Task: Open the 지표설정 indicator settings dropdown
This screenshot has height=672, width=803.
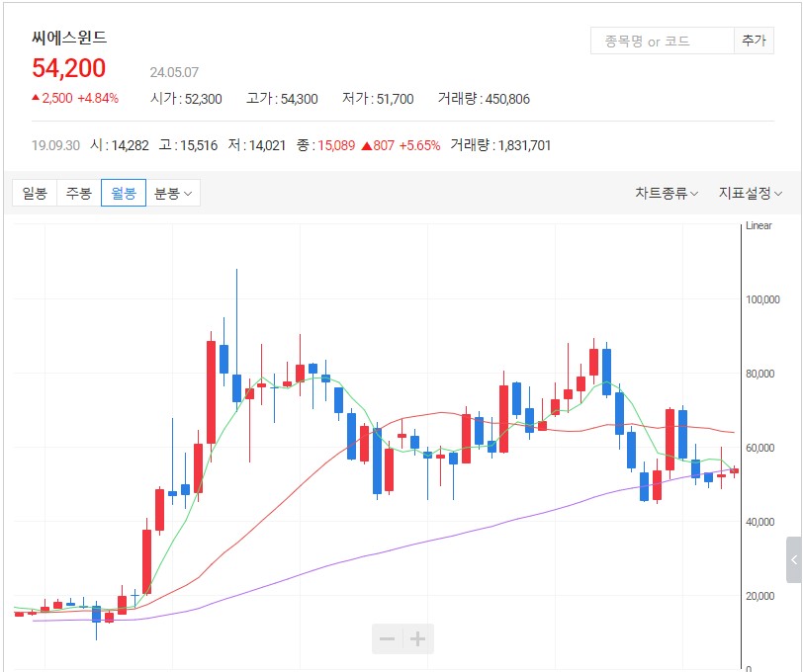Action: pyautogui.click(x=751, y=194)
